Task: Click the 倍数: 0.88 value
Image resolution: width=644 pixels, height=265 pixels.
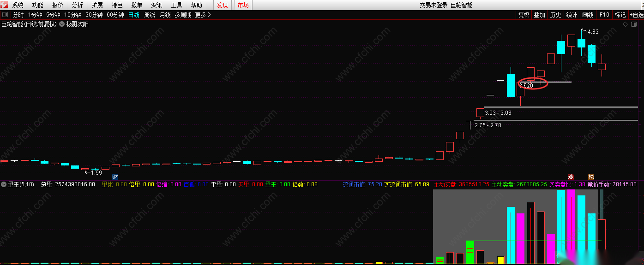Action: (x=305, y=184)
